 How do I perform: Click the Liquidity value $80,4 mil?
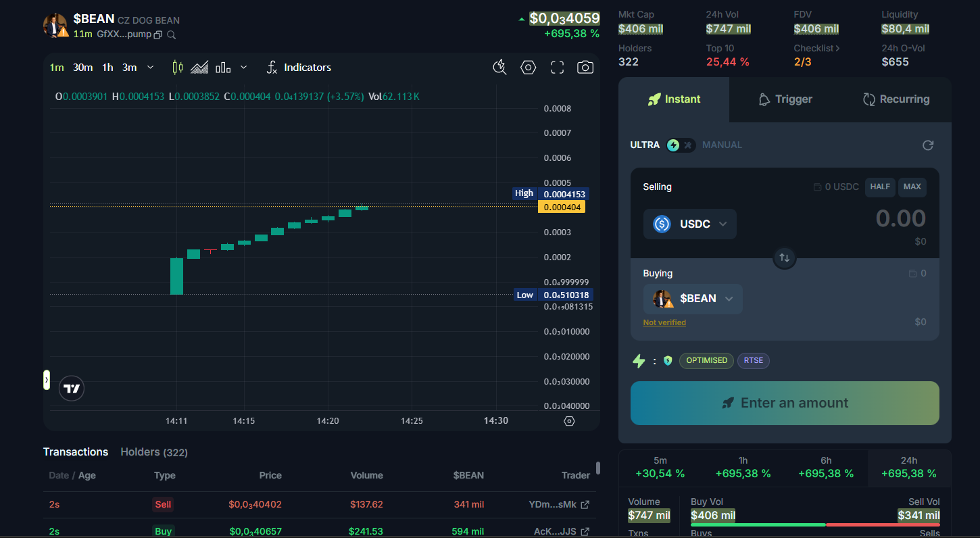(x=906, y=29)
